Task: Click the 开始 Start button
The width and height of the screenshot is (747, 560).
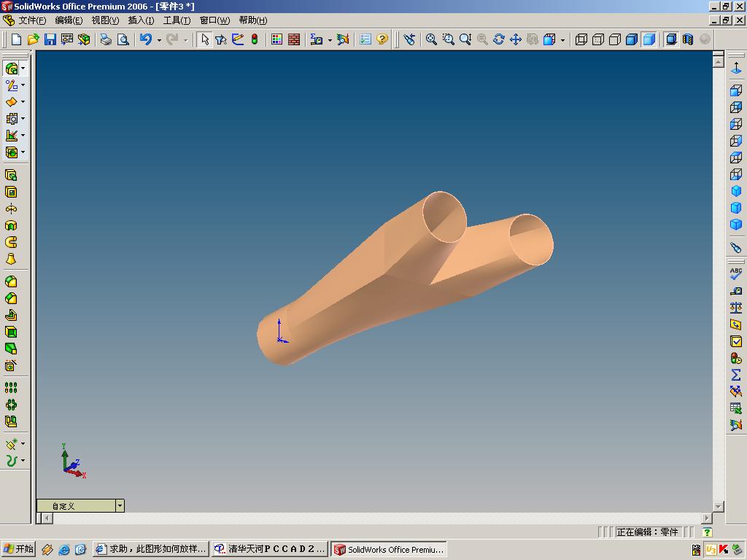Action: tap(18, 549)
